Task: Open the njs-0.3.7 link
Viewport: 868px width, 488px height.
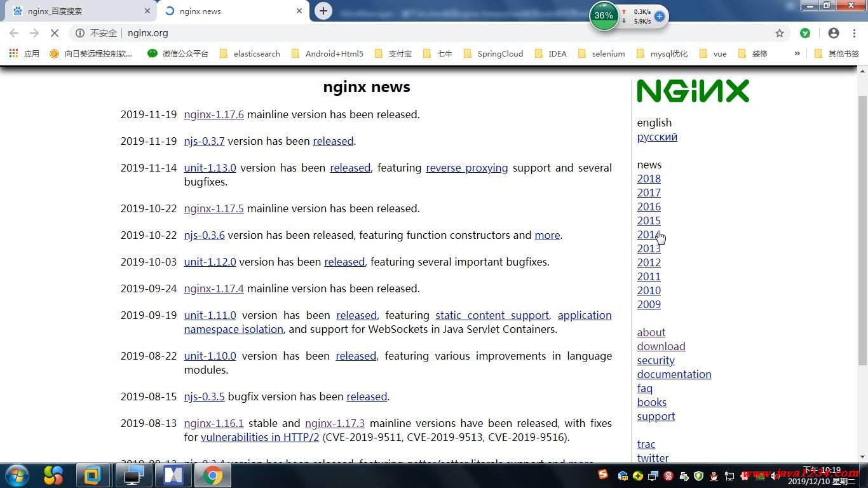Action: 204,141
